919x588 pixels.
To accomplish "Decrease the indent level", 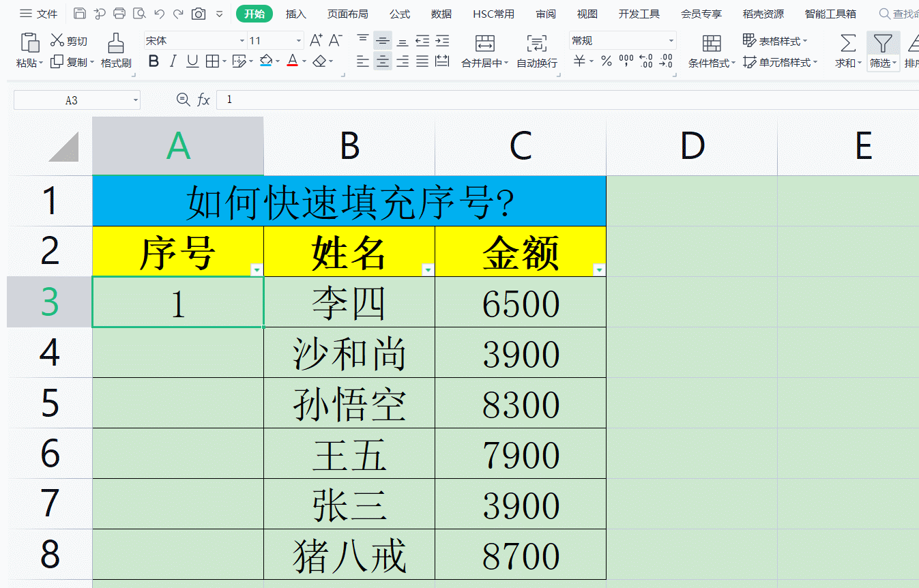I will click(x=422, y=41).
